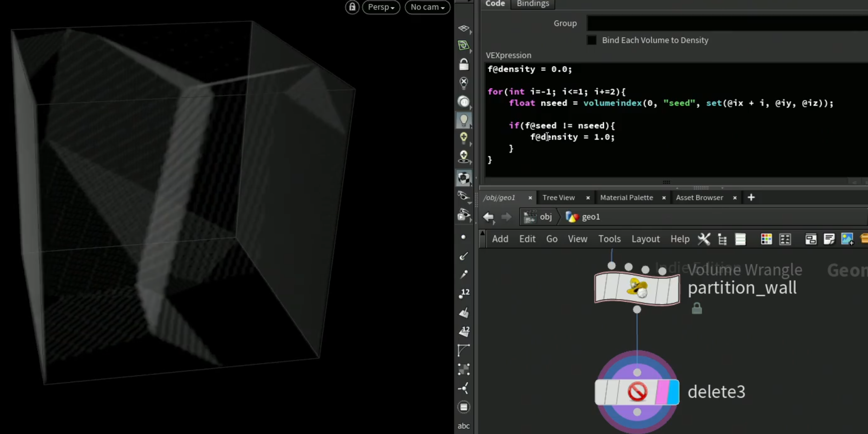
Task: Toggle the headlight bulb display option
Action: coord(463,120)
